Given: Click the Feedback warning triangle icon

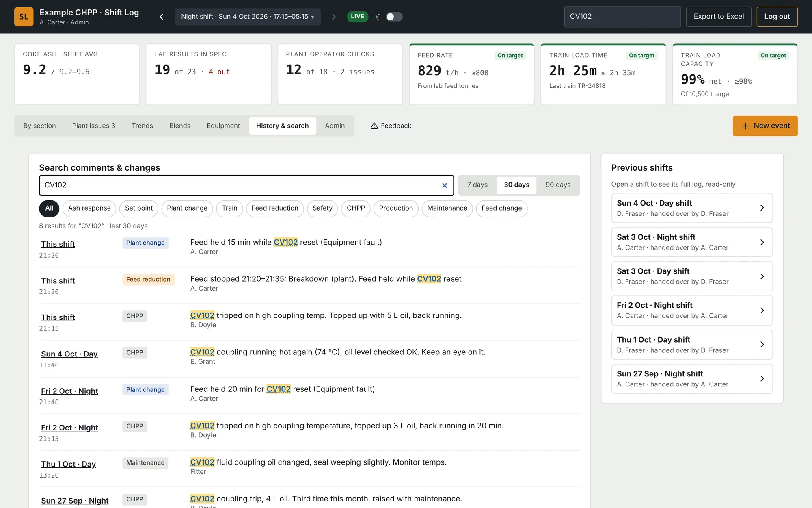Looking at the screenshot, I should (374, 126).
